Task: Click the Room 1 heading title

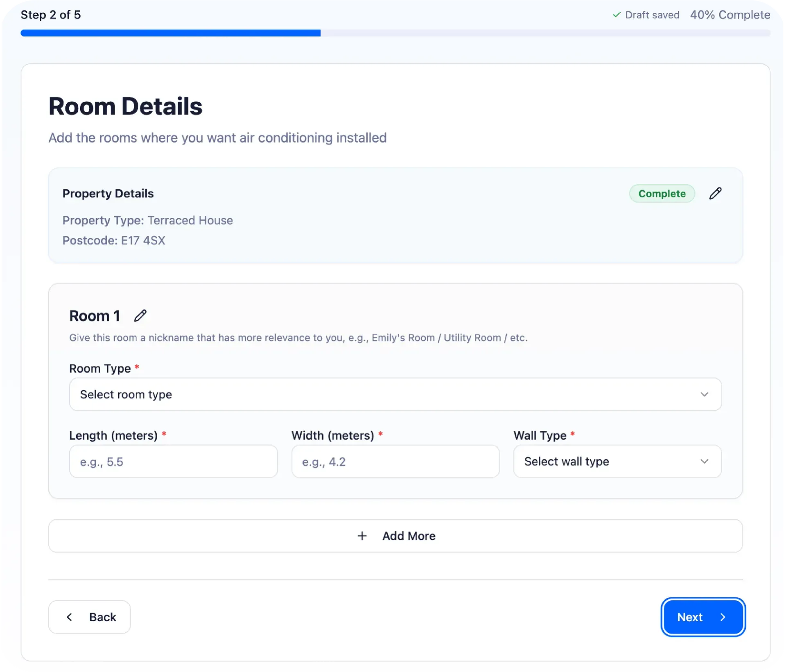Action: [x=95, y=316]
